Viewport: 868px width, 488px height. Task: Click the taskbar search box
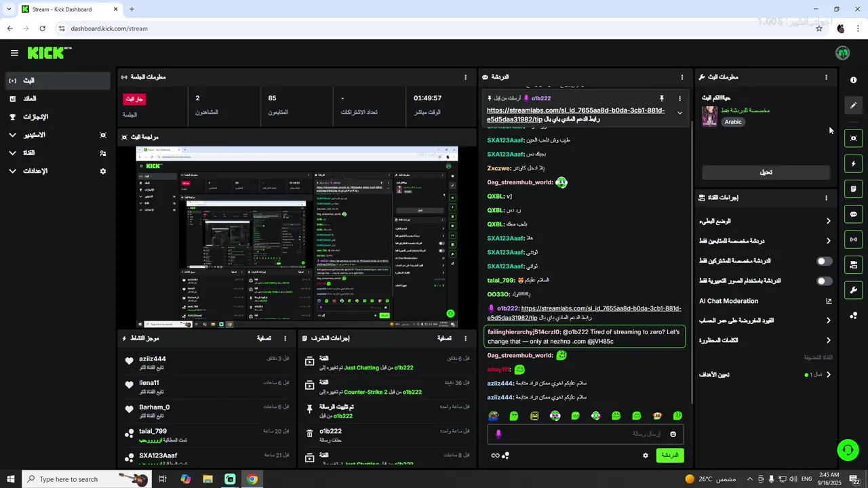(87, 479)
